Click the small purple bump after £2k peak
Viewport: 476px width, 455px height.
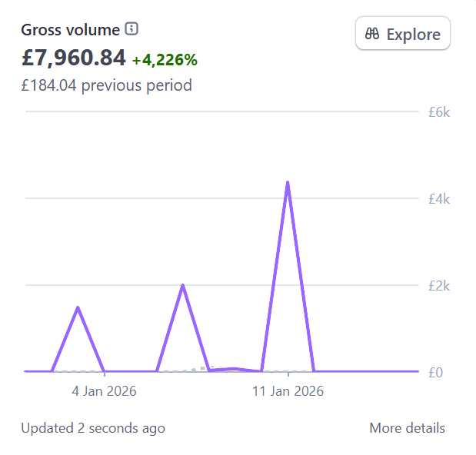coord(235,369)
